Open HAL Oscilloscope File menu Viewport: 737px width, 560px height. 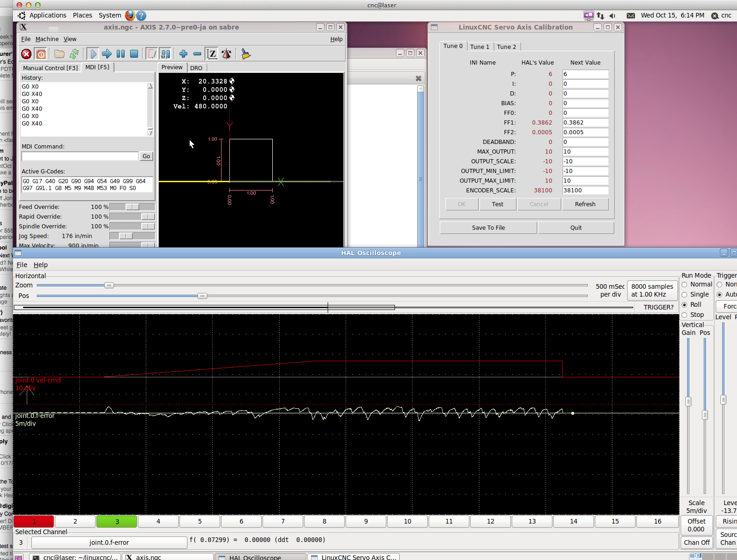[22, 265]
